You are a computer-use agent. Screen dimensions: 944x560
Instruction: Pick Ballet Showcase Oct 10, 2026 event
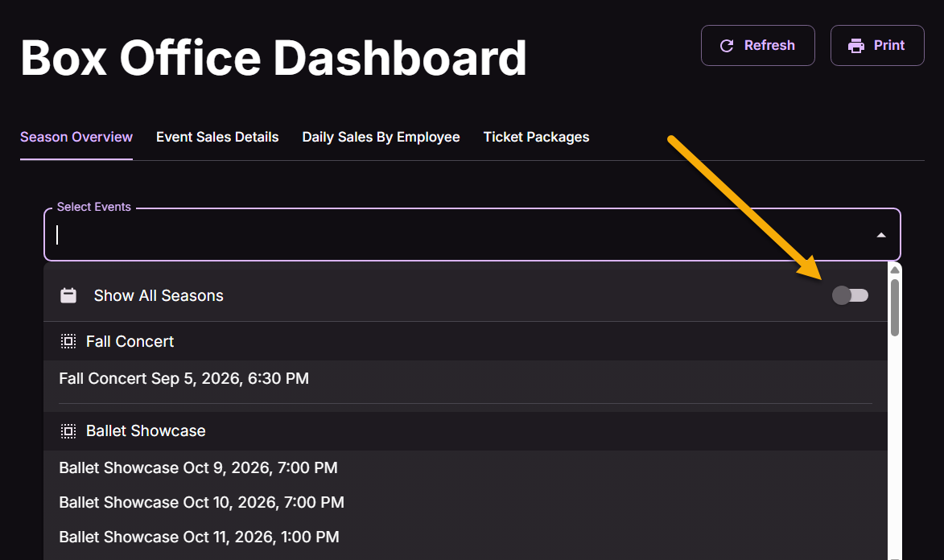point(465,503)
